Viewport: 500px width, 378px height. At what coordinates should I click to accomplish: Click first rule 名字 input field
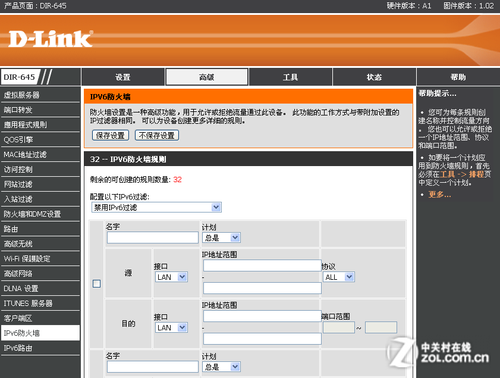[153, 238]
